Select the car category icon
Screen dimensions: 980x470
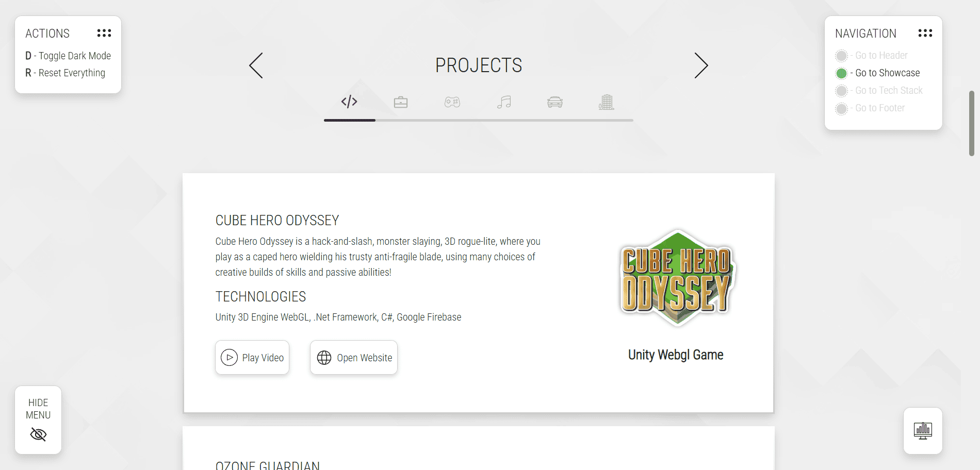click(x=555, y=102)
